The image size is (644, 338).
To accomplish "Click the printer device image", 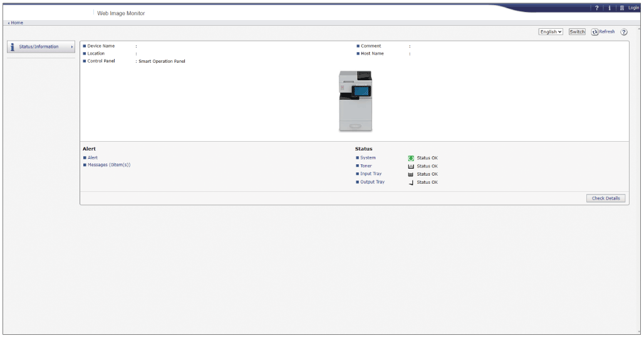I will (355, 101).
